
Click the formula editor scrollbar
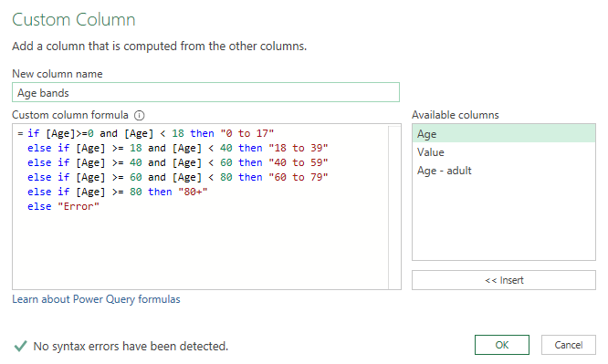point(394,207)
